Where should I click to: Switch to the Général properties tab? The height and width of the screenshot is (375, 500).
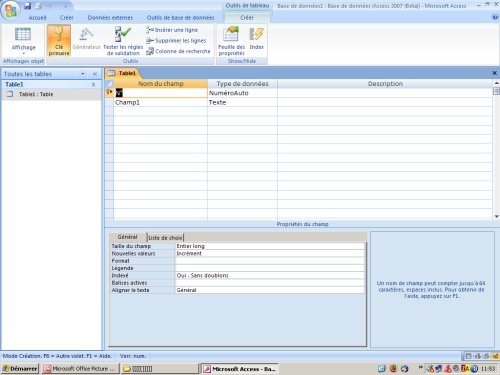127,237
